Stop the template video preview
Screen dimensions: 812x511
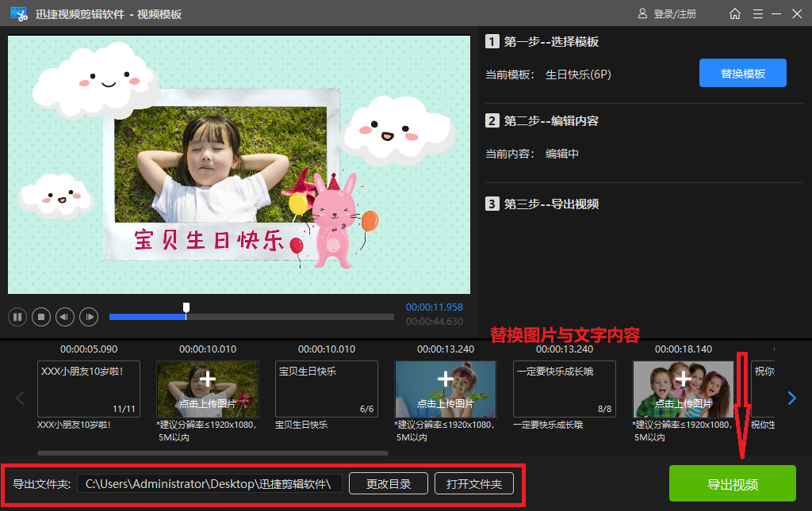tap(40, 316)
